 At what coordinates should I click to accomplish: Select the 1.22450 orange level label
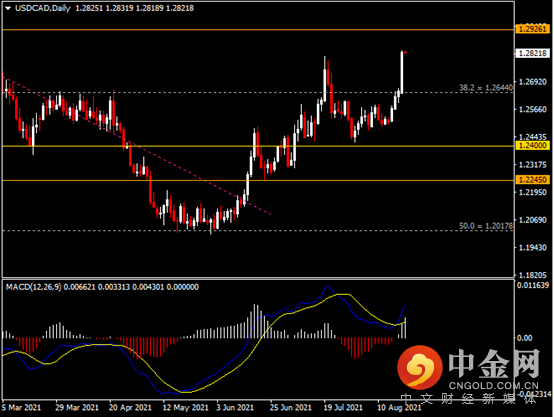[532, 180]
